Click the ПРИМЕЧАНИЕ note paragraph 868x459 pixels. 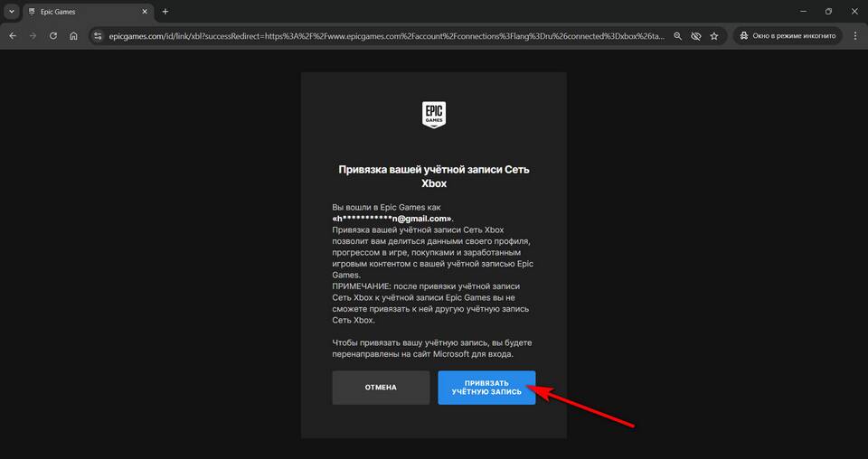coord(431,304)
